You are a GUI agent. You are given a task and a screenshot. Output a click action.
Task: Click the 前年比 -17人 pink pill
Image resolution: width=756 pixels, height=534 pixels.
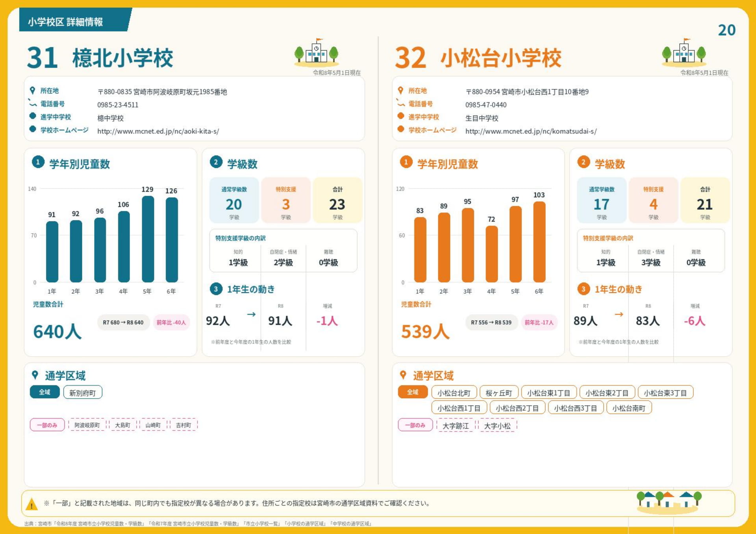point(539,322)
